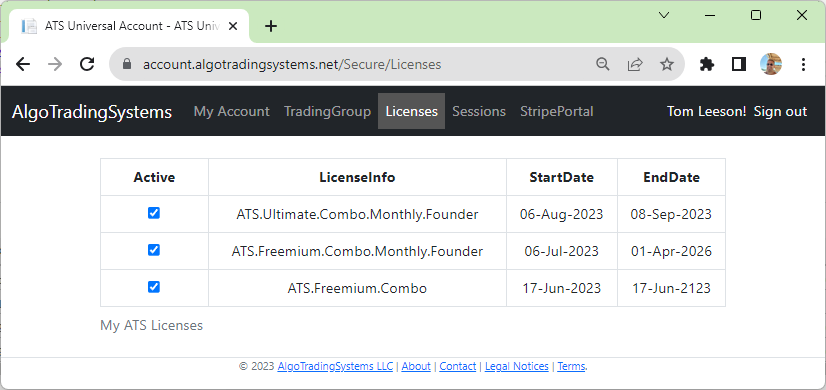Image resolution: width=826 pixels, height=390 pixels.
Task: Click end date 08-Sep-2023
Action: (671, 214)
